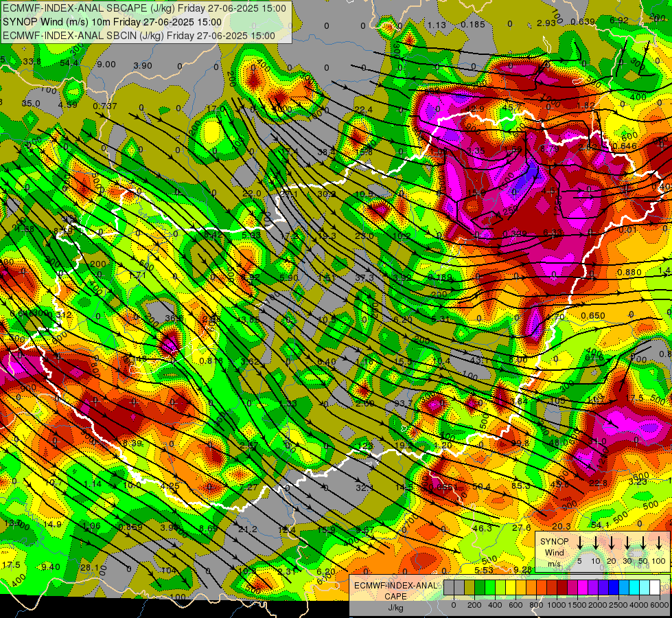Image resolution: width=672 pixels, height=618 pixels.
Task: Click the '1000' tick label in the CAPE legend
Action: tap(557, 605)
